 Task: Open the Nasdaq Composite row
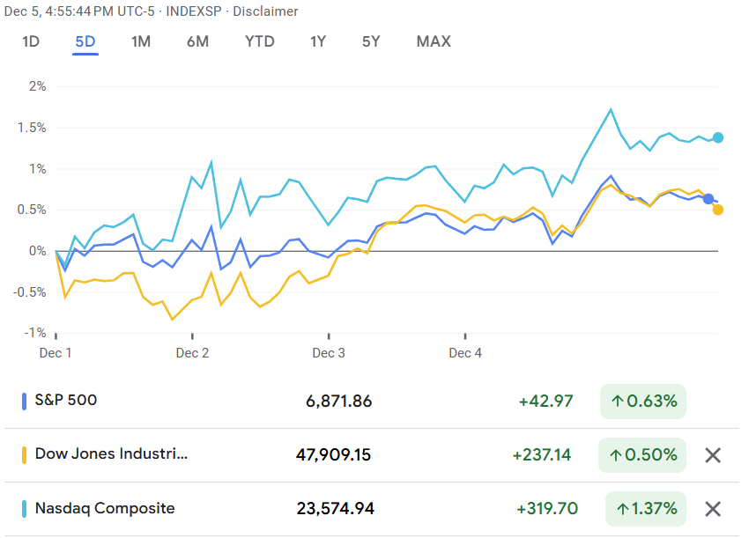point(105,508)
